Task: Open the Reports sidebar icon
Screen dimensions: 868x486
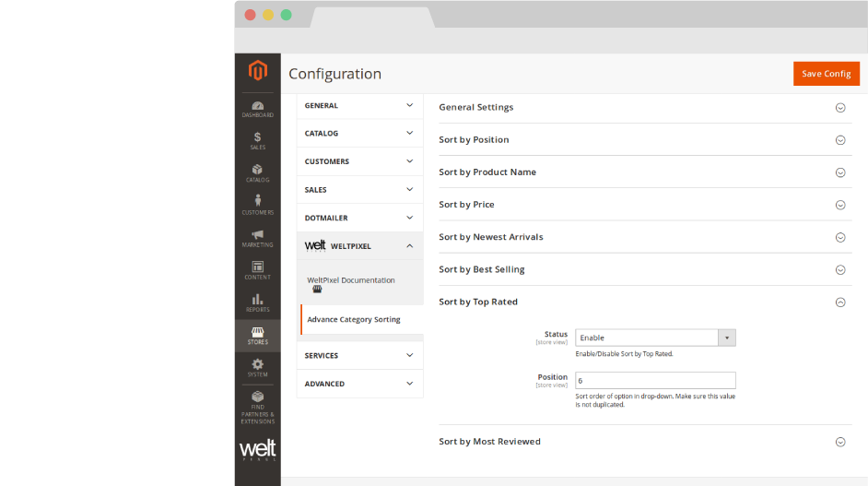Action: pyautogui.click(x=257, y=302)
